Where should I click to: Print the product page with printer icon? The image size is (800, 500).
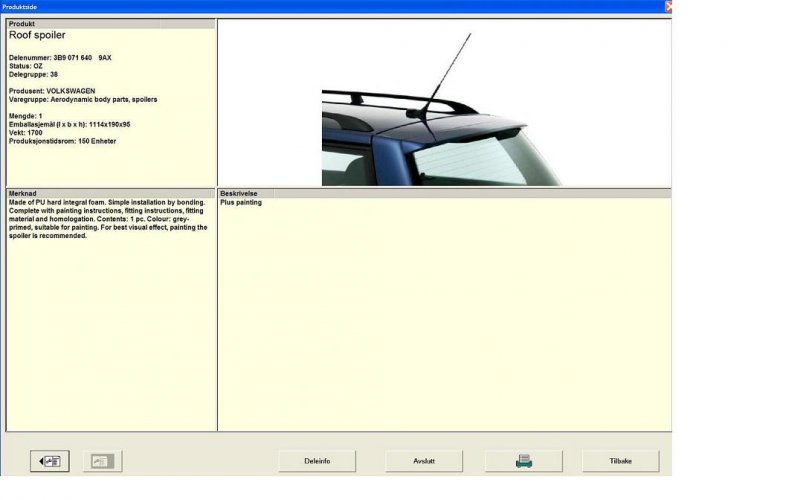coord(523,461)
